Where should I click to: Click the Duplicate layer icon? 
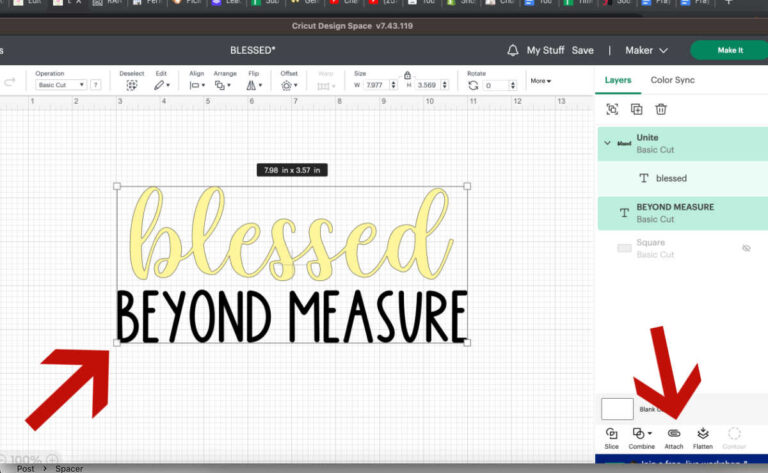[636, 109]
